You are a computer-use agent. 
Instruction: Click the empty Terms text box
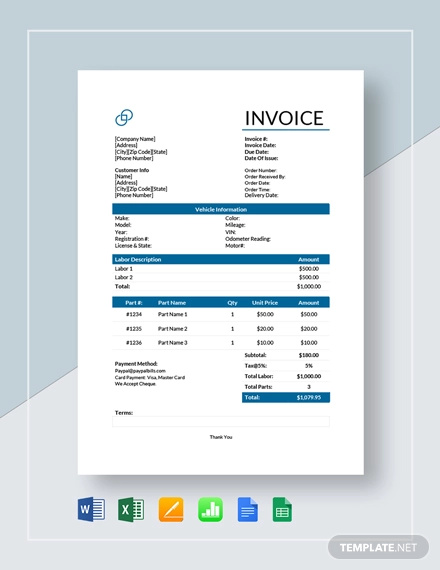pos(221,421)
